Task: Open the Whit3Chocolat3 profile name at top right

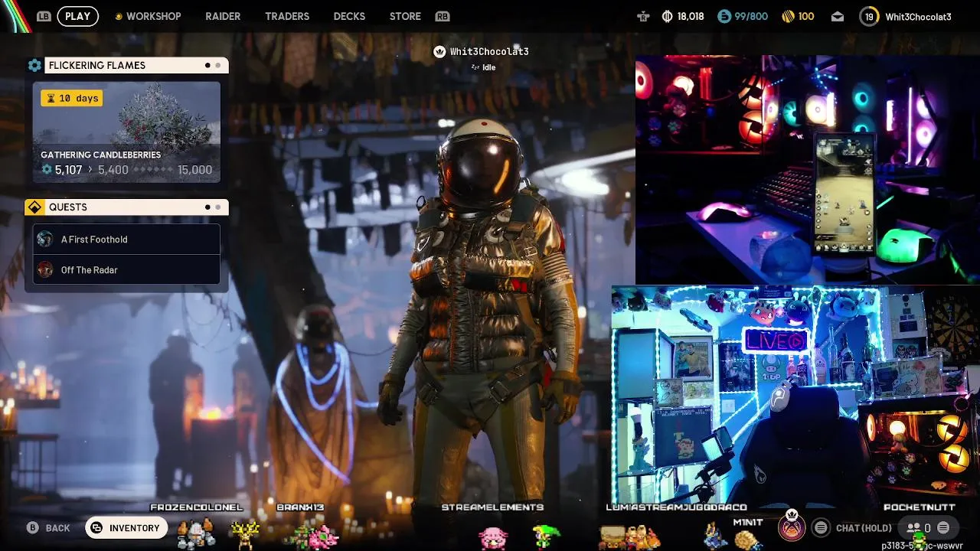Action: 918,16
